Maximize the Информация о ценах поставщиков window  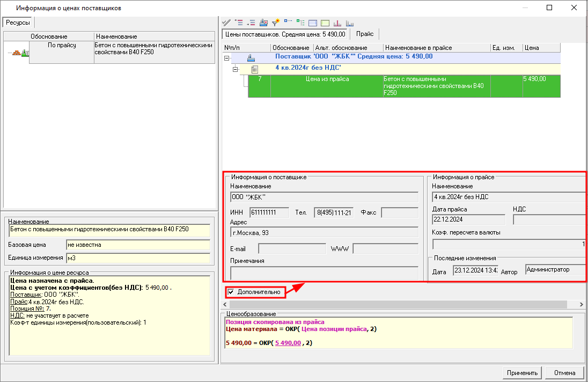point(549,8)
